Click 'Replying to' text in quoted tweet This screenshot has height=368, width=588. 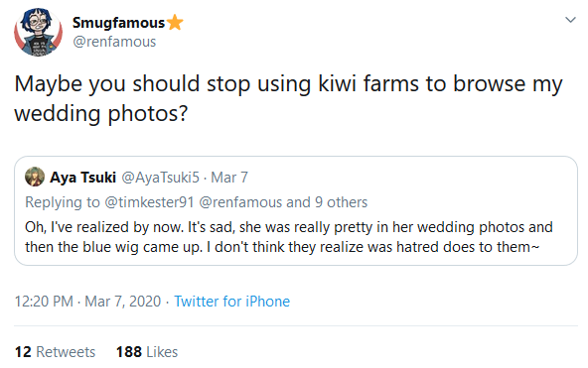[63, 202]
